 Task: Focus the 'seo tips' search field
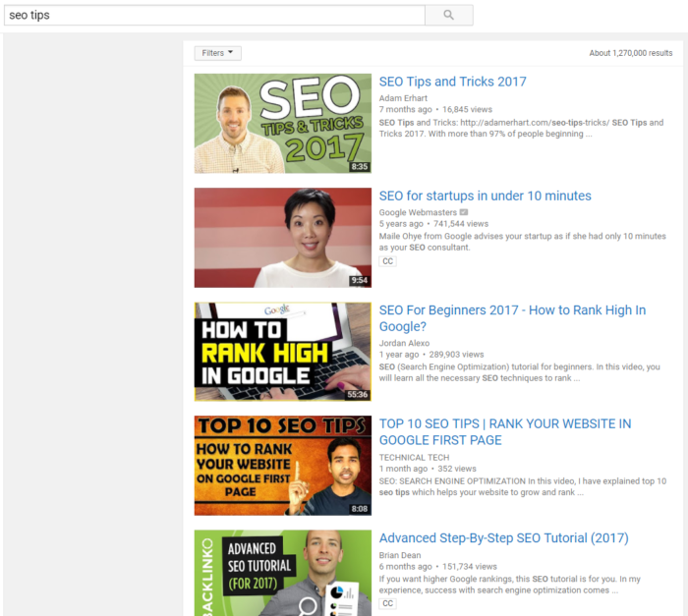point(214,15)
